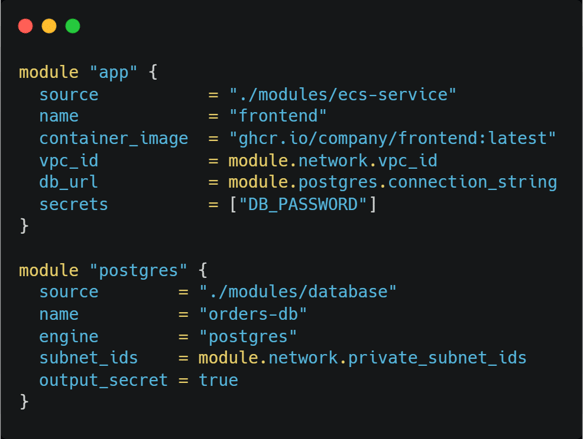Click the "./modules/database" source string
Screen dimensions: 583x439
click(x=298, y=292)
